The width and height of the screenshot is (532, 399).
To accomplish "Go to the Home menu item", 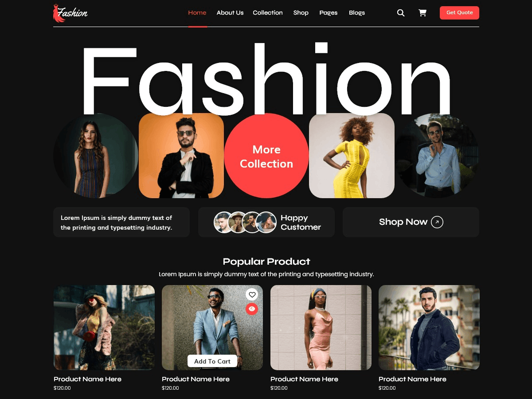I will click(197, 13).
